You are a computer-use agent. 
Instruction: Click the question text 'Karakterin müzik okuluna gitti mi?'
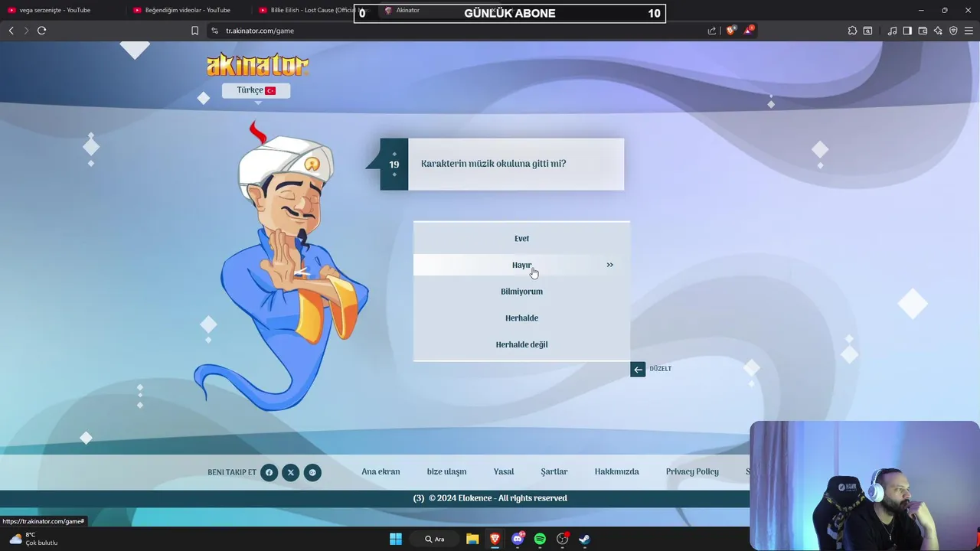tap(493, 164)
